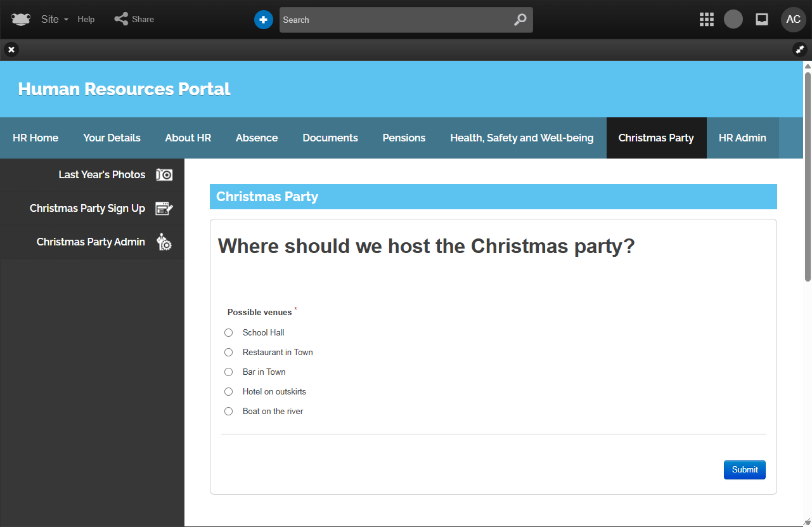This screenshot has width=812, height=527.
Task: Submit the venue poll form
Action: pos(744,470)
